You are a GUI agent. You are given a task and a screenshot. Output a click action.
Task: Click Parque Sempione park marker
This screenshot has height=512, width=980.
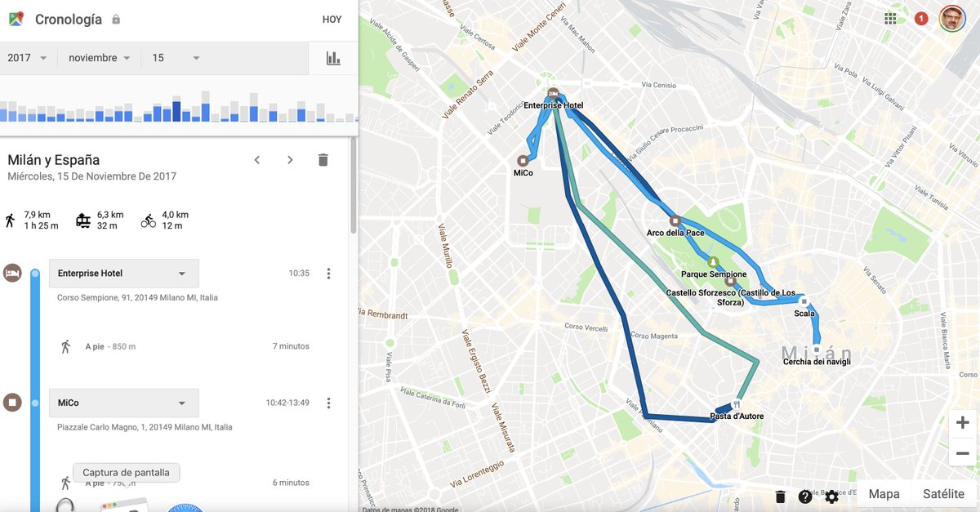point(714,262)
